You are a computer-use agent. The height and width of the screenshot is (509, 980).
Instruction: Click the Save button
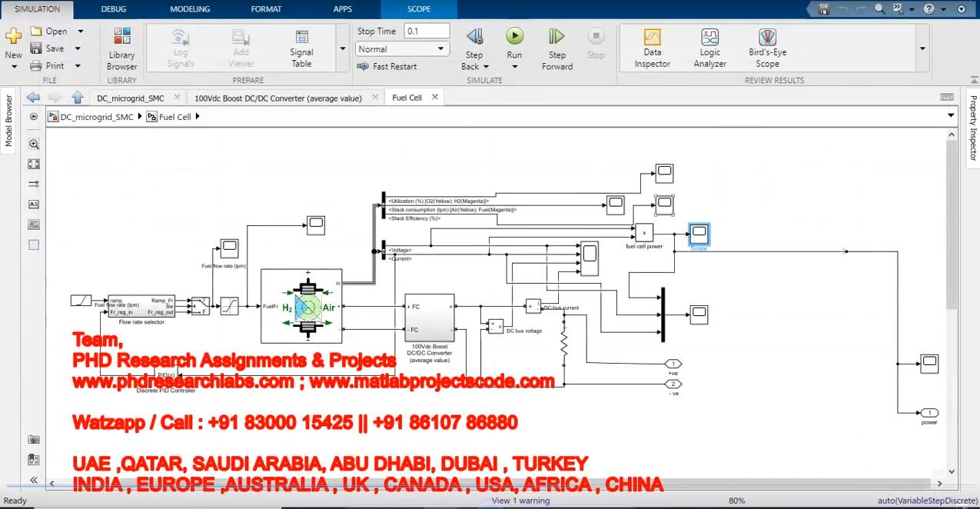click(48, 48)
